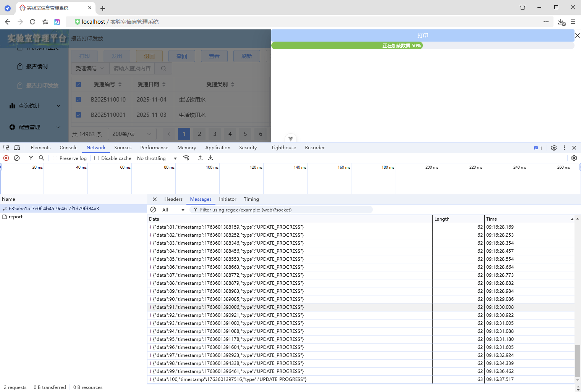
Task: Switch to the Elements DevTools tab
Action: [x=40, y=148]
